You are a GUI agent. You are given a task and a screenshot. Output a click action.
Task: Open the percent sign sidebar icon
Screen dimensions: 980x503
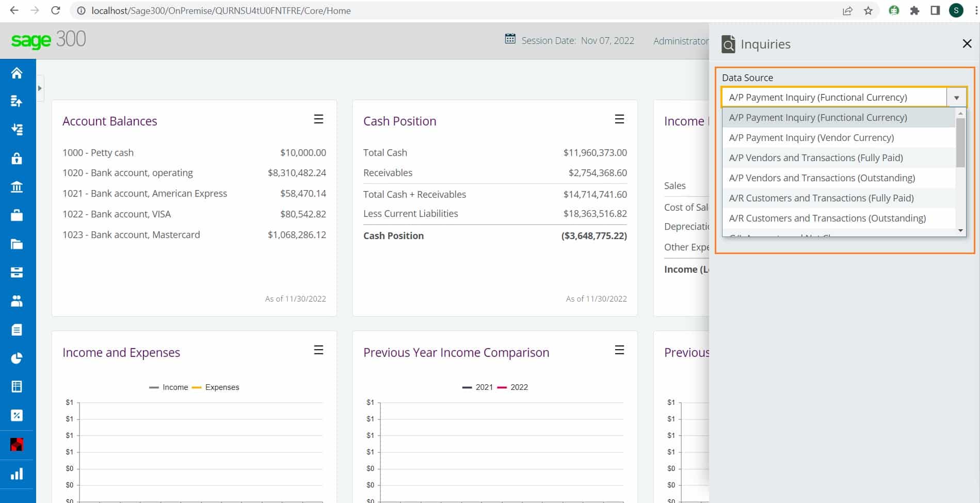click(x=17, y=415)
